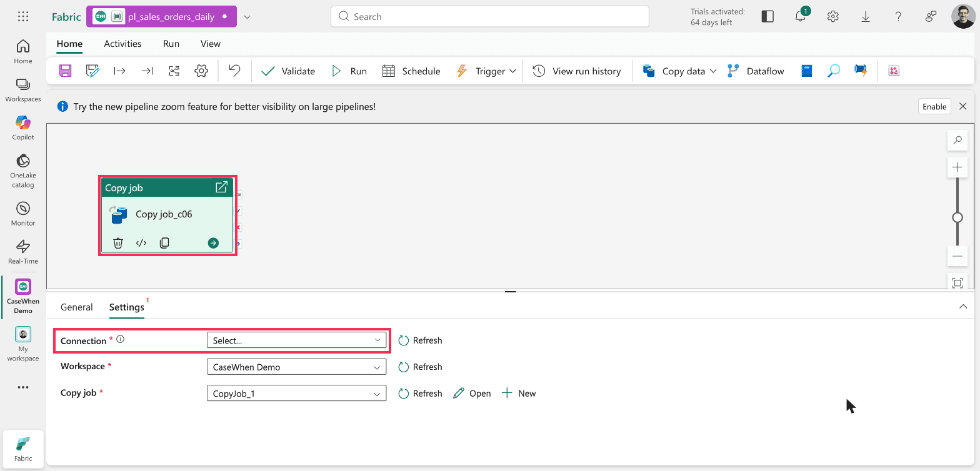
Task: Go to Home in left sidebar
Action: point(23,51)
